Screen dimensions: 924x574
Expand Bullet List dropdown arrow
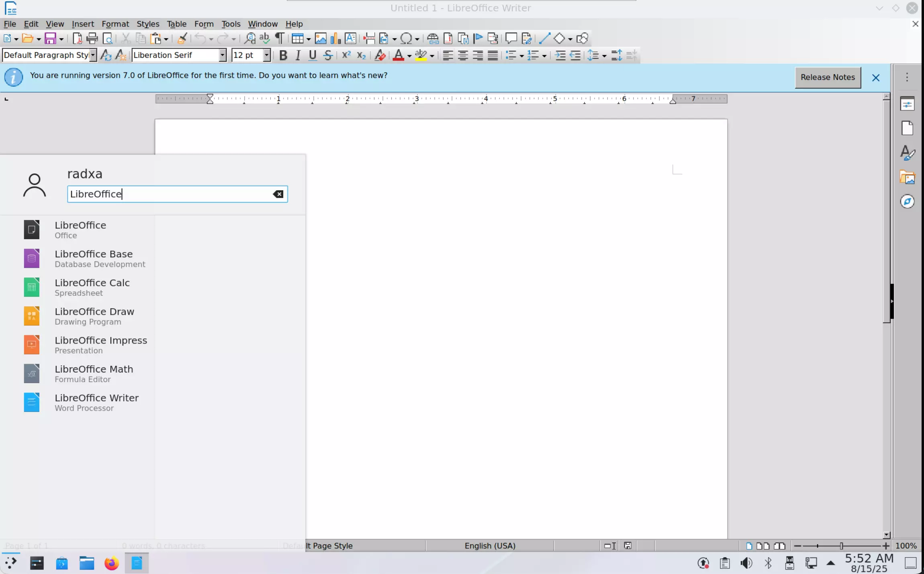coord(521,56)
